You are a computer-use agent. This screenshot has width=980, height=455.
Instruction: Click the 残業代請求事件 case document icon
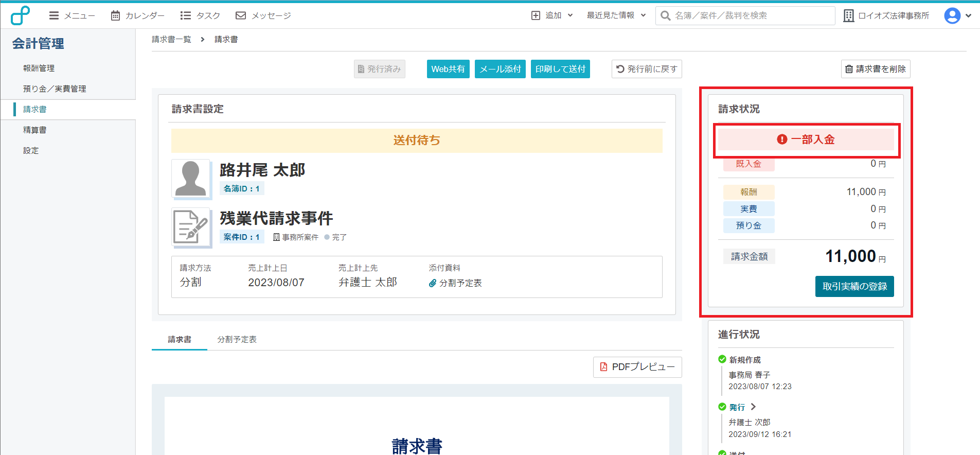[191, 227]
